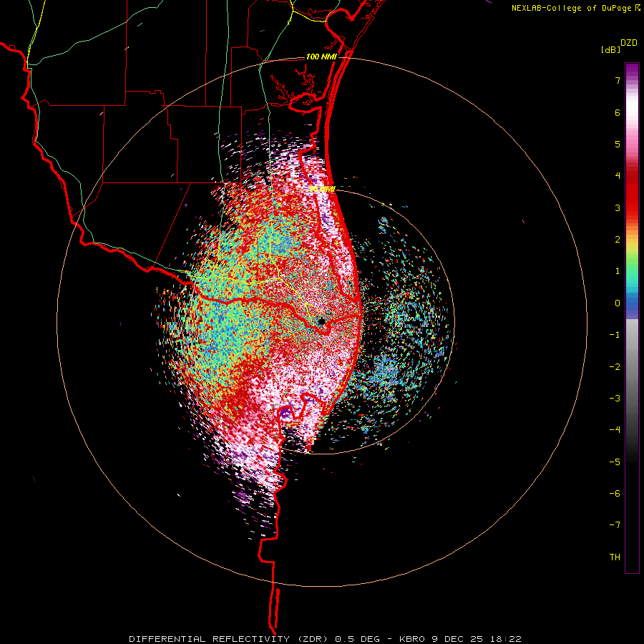Click the colorbar tick label -6
This screenshot has height=644, width=644.
pyautogui.click(x=615, y=494)
